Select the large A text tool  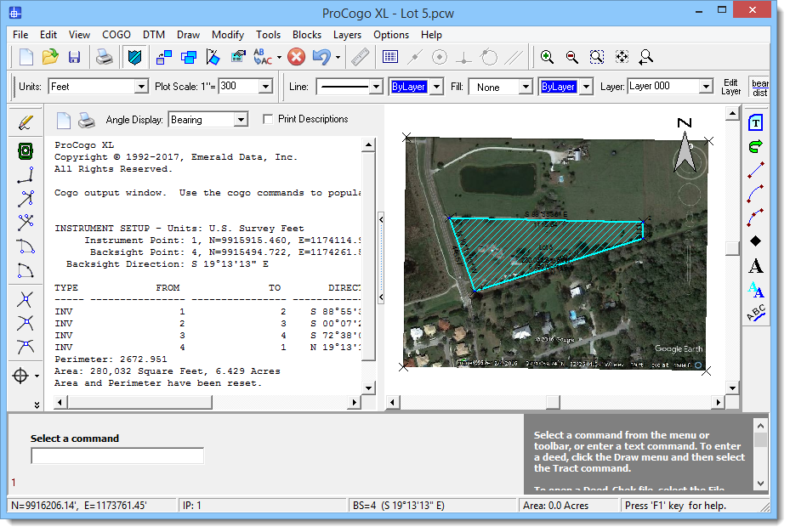[755, 266]
